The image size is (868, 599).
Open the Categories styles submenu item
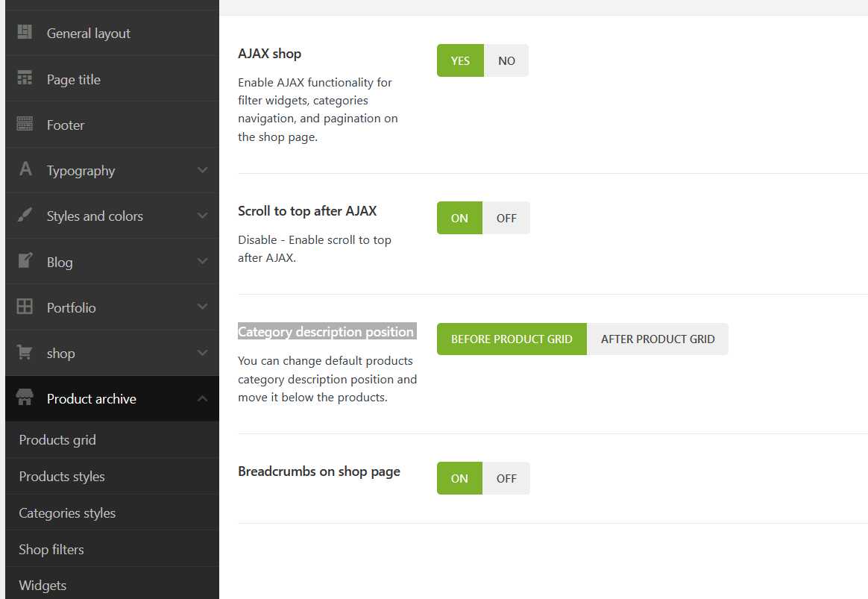67,513
